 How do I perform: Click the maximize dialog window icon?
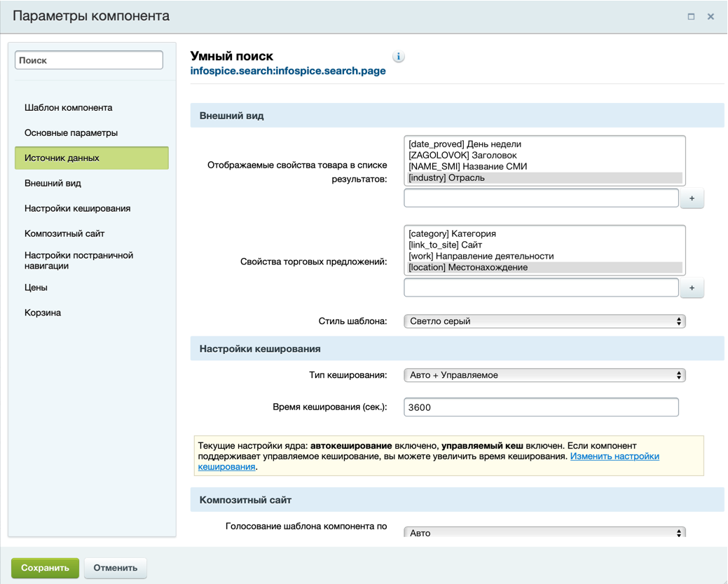point(691,17)
